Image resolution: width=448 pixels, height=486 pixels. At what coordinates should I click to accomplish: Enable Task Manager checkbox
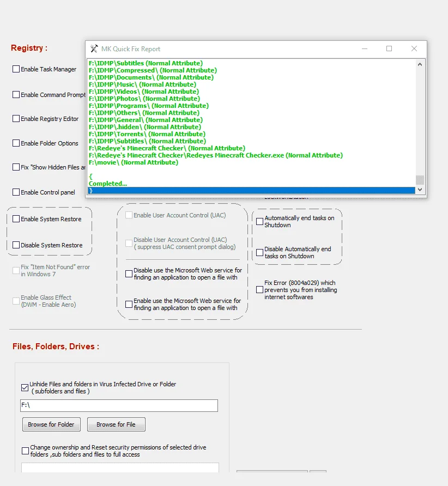(16, 69)
